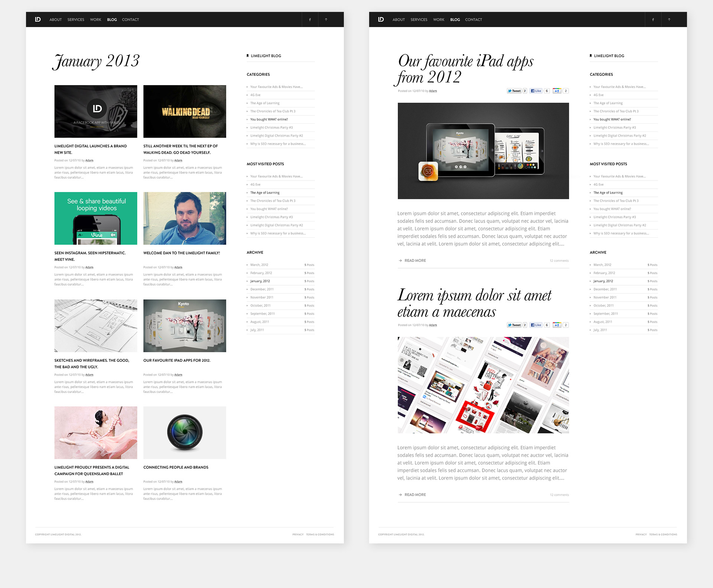Click Facebook icon in left page header
Viewport: 713px width, 588px height.
(x=310, y=20)
